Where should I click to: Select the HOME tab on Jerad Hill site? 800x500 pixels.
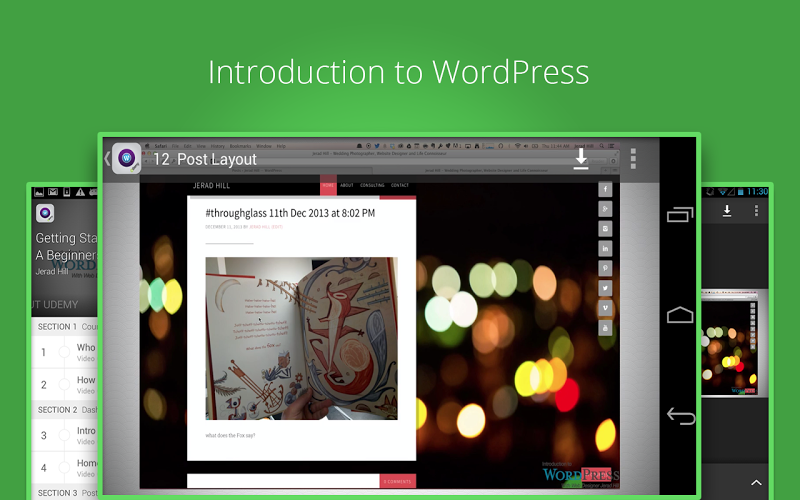328,185
